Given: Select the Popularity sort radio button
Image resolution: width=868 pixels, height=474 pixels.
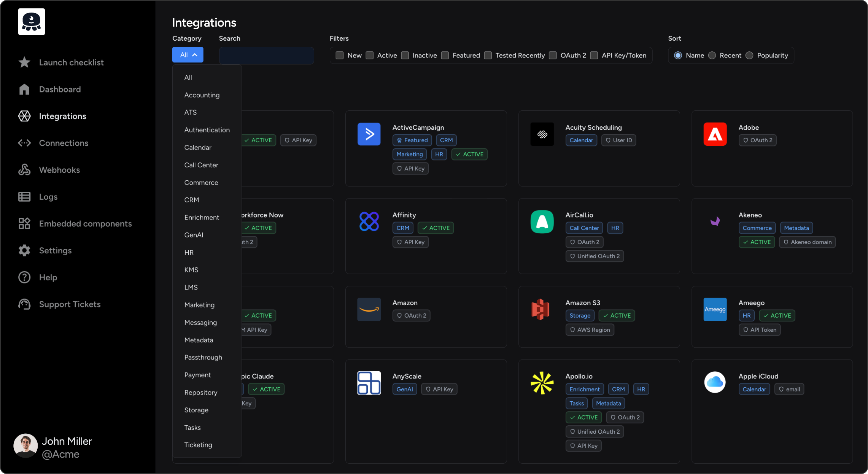Looking at the screenshot, I should point(750,55).
